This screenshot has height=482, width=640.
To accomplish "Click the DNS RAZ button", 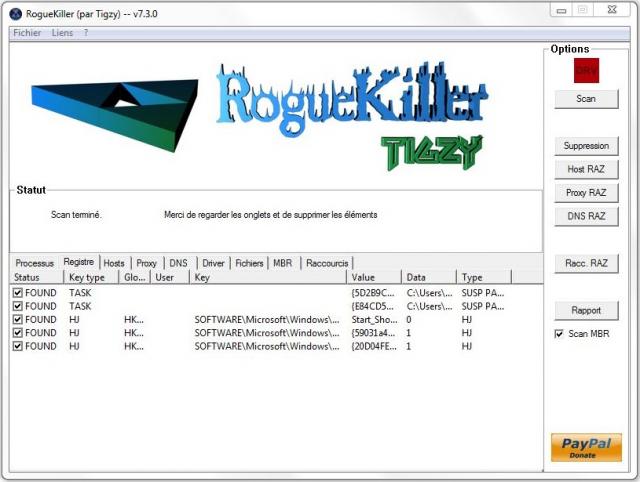I will 586,216.
